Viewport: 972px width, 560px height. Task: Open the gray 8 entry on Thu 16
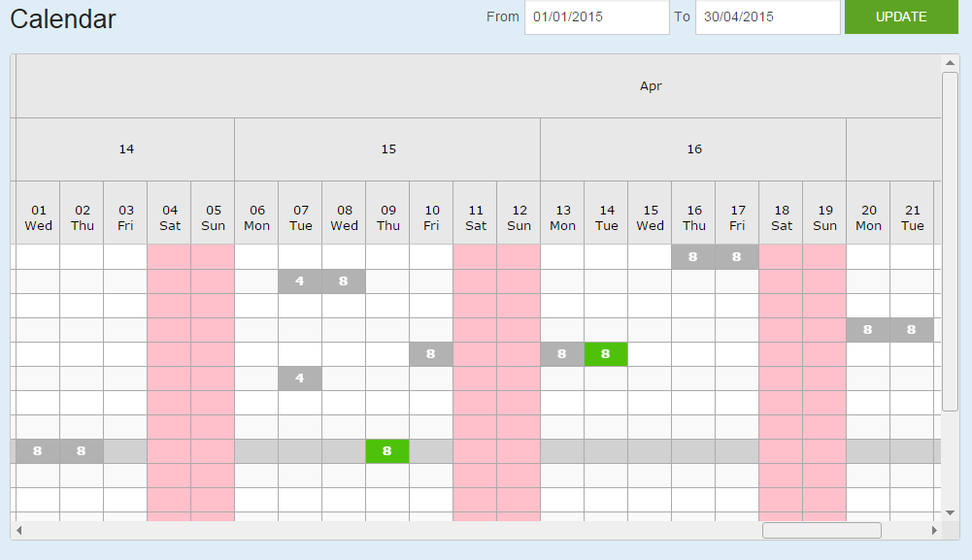tap(693, 257)
